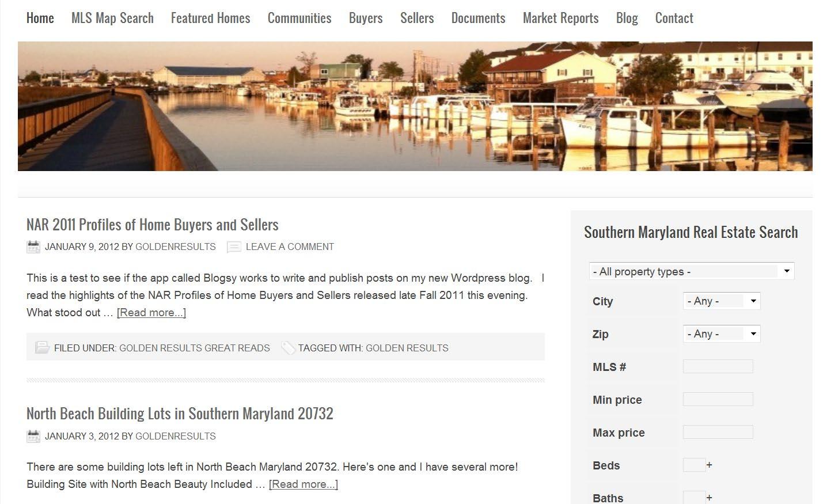Click the tag icon beside Tagged With
The width and height of the screenshot is (827, 504).
(288, 347)
